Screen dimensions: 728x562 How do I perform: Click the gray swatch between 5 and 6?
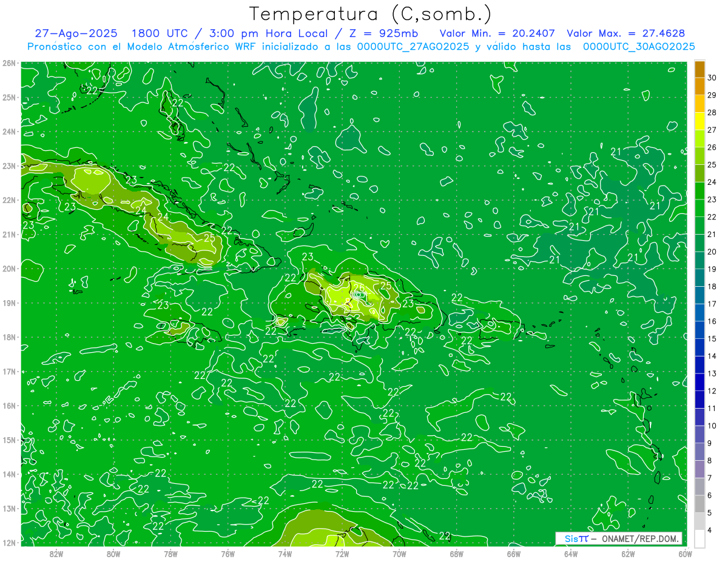click(699, 504)
